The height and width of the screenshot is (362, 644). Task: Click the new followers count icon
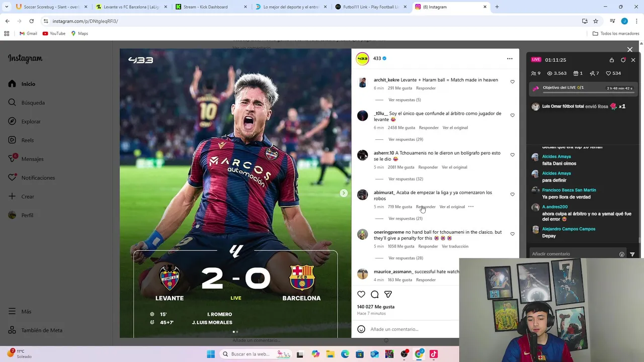point(594,73)
